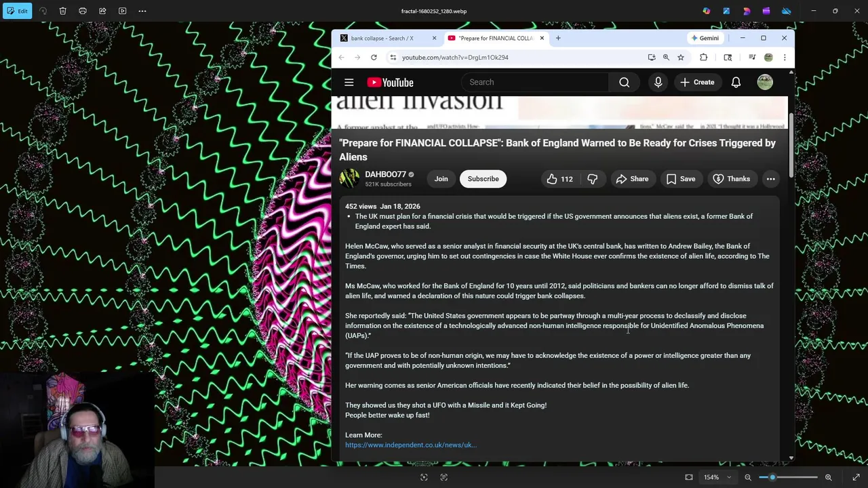Click the face-focus icon in Photos bottom bar
This screenshot has width=868, height=488.
tap(424, 477)
